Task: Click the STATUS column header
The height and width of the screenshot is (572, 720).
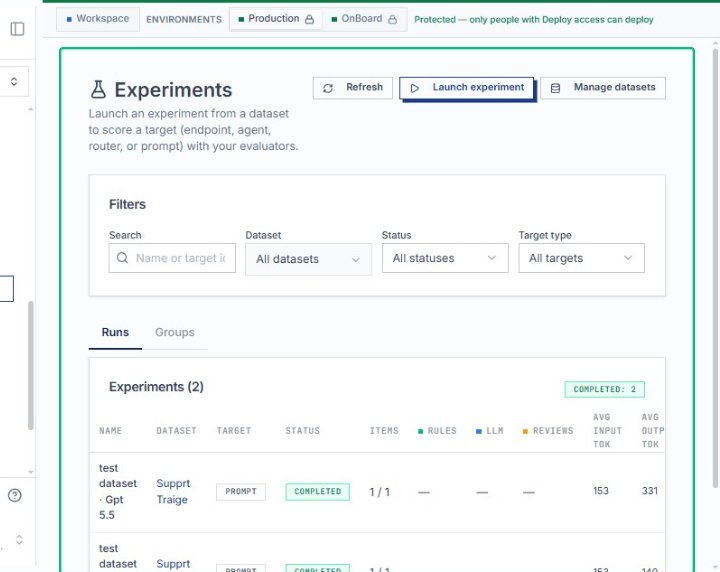Action: point(302,431)
